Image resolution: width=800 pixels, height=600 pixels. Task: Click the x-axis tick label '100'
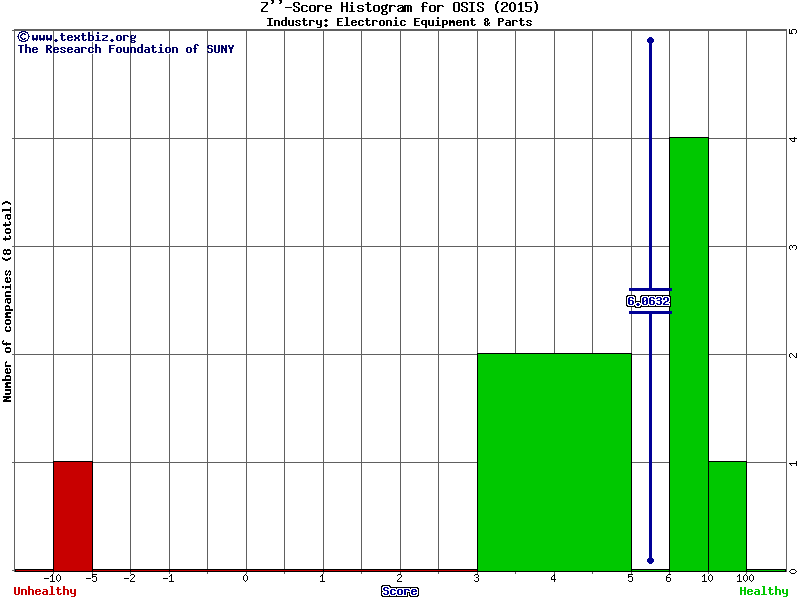pyautogui.click(x=745, y=579)
